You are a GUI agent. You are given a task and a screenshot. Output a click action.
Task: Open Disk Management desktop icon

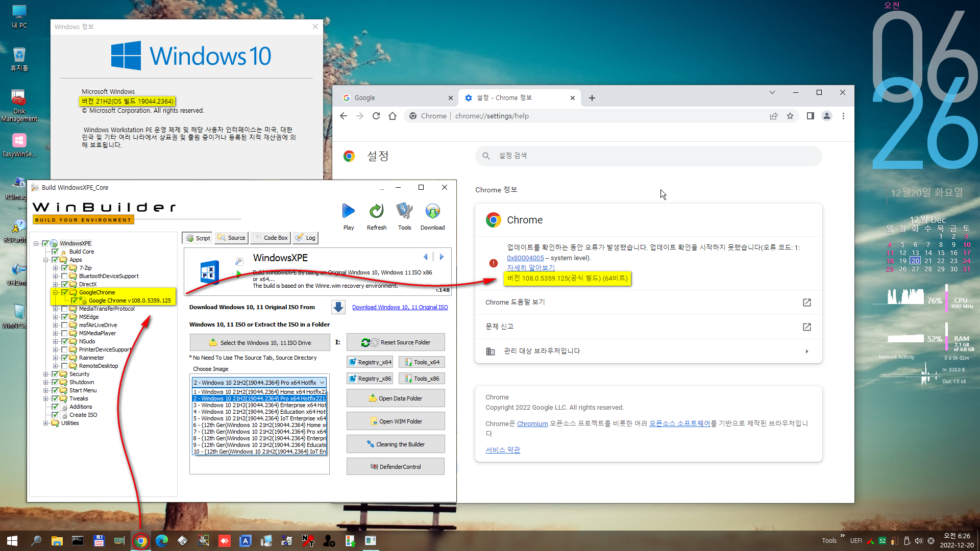19,106
